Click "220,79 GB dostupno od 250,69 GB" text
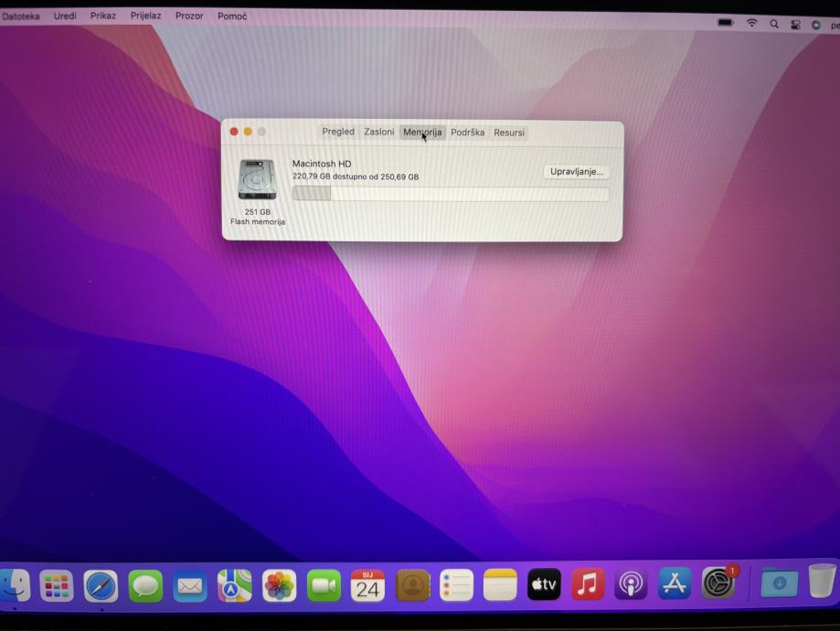This screenshot has height=631, width=840. 356,176
